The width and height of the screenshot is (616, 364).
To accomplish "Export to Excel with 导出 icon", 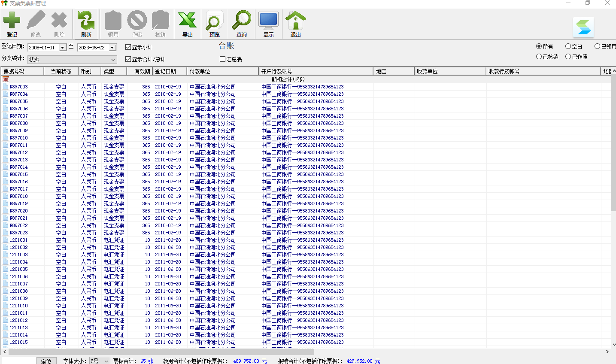I will pos(188,20).
